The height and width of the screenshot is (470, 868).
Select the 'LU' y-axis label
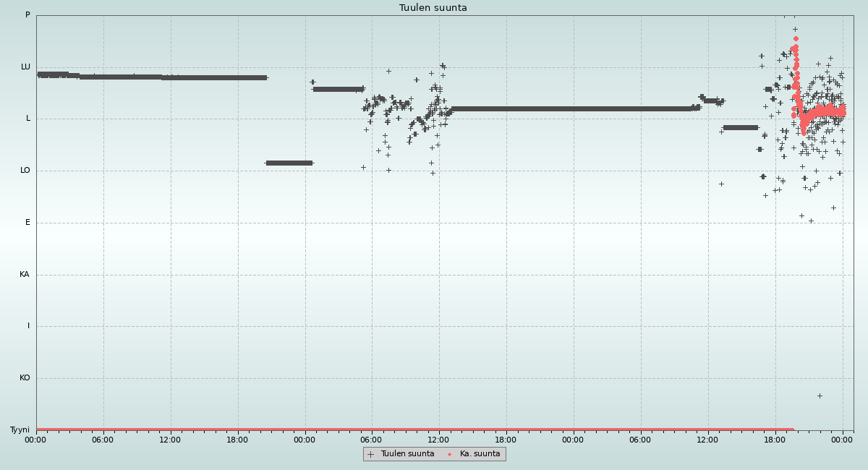click(25, 67)
